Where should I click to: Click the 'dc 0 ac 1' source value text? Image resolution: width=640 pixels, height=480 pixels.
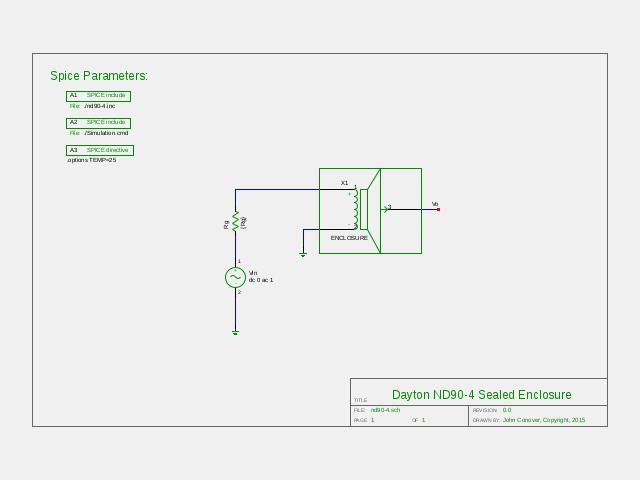coord(261,280)
